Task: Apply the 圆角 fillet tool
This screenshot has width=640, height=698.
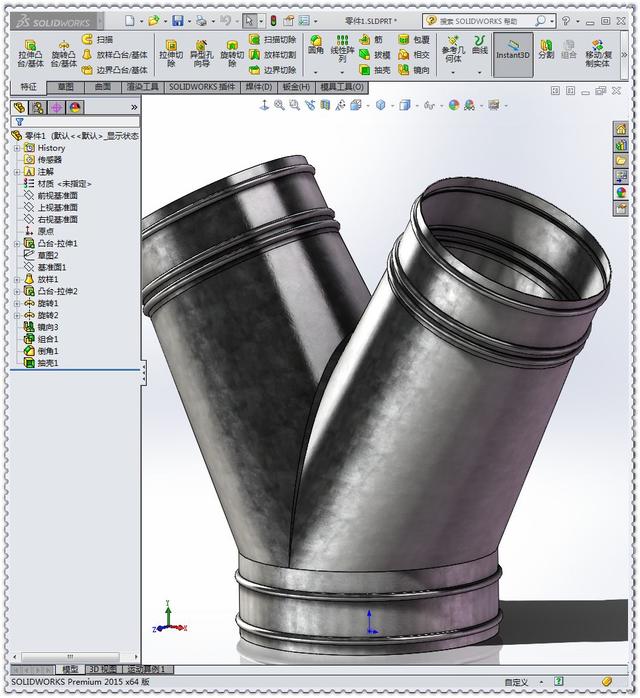Action: [x=316, y=45]
